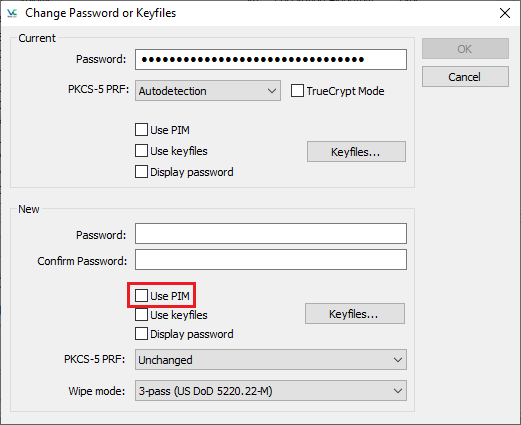
Task: Check Use PIM under Current section
Action: pyautogui.click(x=141, y=130)
